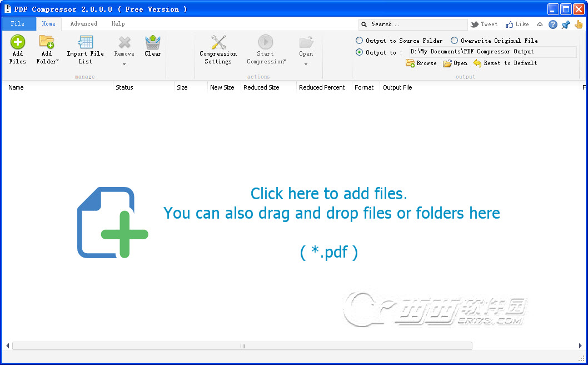This screenshot has width=588, height=365.
Task: Open Compression Settings tools icon
Action: pos(218,42)
